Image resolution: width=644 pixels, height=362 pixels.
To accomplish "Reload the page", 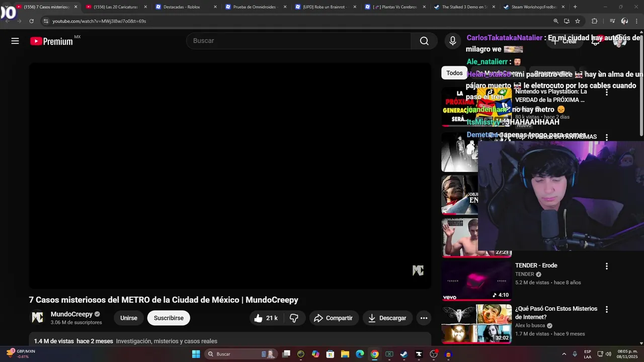I will pyautogui.click(x=31, y=21).
